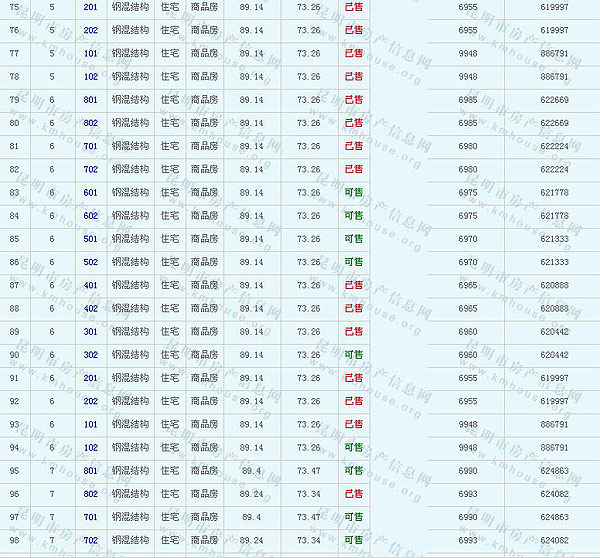Click room 401 link in row 87
Viewport: 600px width, 558px height.
point(91,285)
